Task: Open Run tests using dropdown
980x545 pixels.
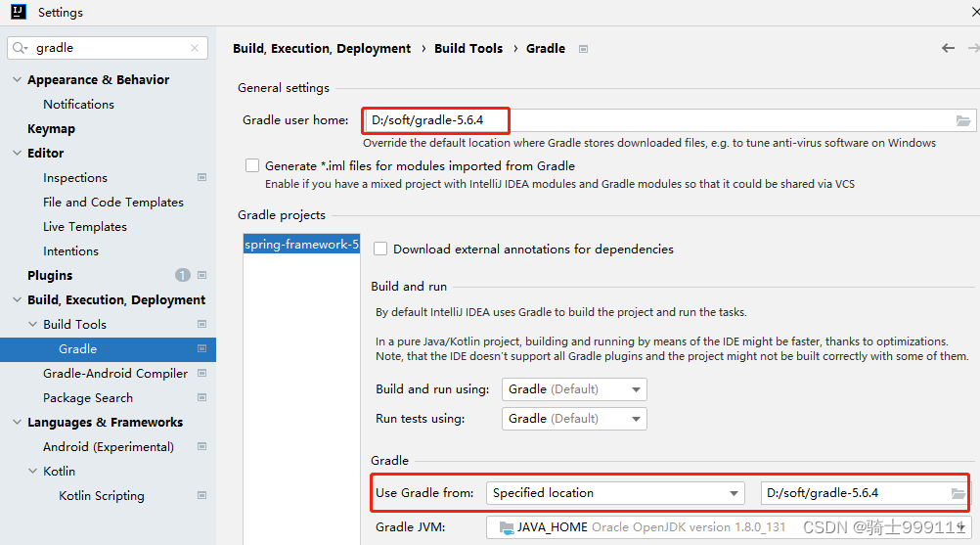Action: click(x=574, y=419)
